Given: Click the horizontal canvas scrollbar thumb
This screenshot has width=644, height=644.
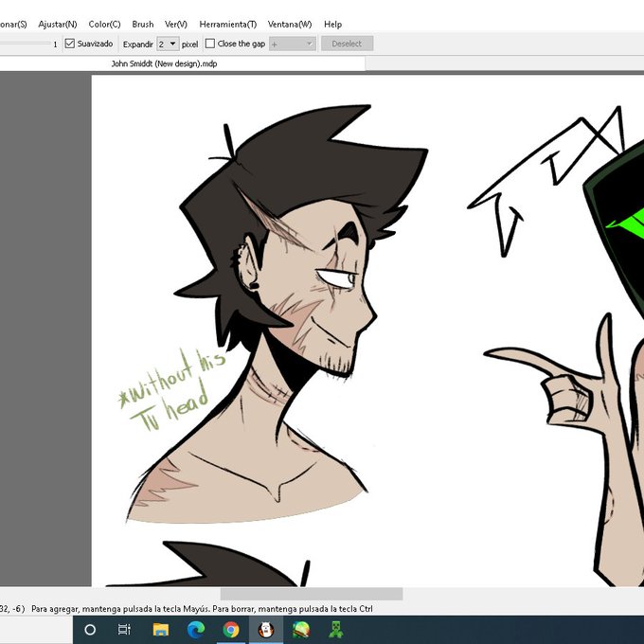Looking at the screenshot, I should click(312, 594).
